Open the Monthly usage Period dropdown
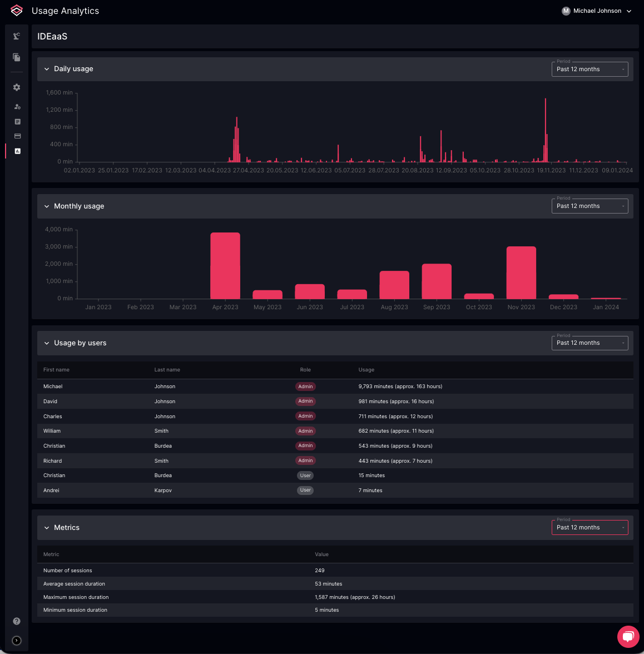 point(589,206)
